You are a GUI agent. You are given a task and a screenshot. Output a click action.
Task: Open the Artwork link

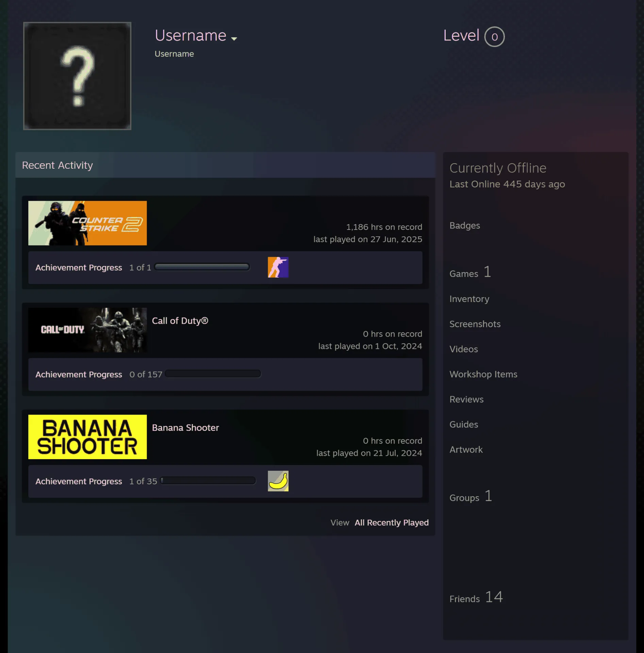[466, 450]
